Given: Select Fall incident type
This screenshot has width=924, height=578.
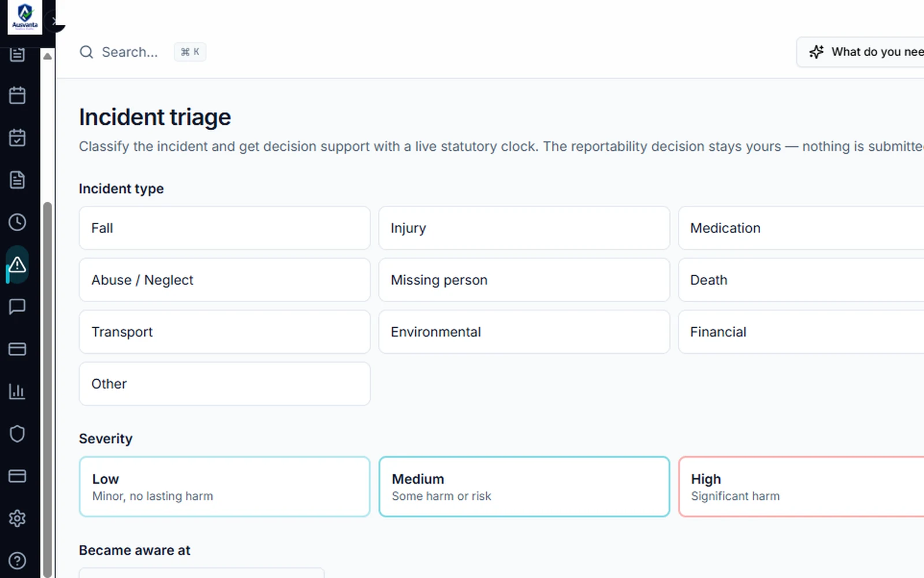Looking at the screenshot, I should pos(225,228).
